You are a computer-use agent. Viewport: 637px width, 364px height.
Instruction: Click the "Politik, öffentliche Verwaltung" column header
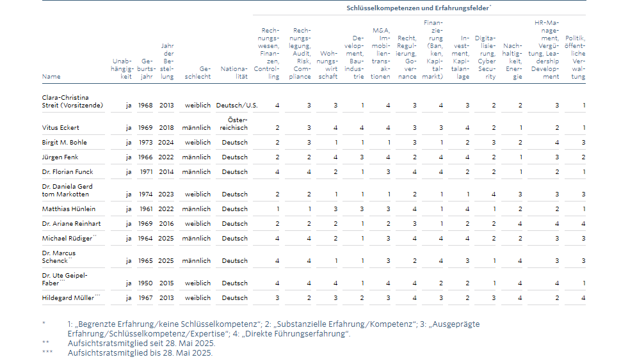574,57
